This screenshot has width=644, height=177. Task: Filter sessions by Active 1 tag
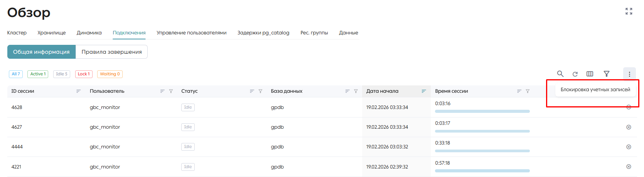38,74
